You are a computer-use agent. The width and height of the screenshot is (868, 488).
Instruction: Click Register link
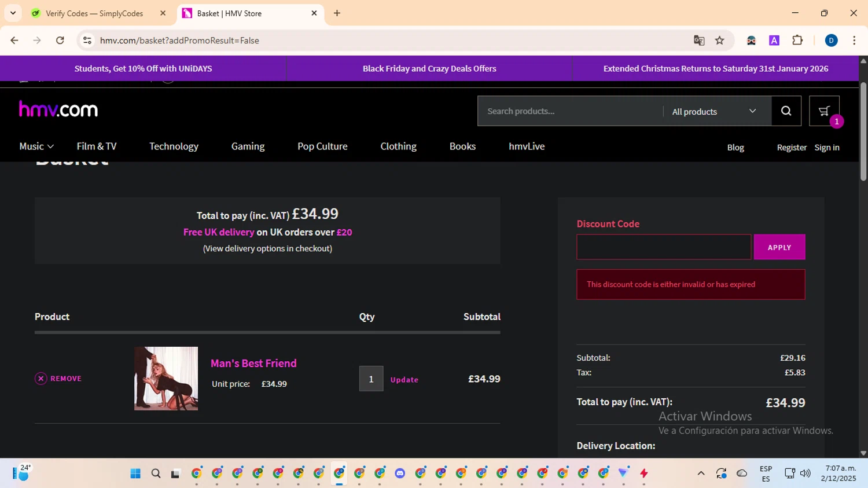792,148
